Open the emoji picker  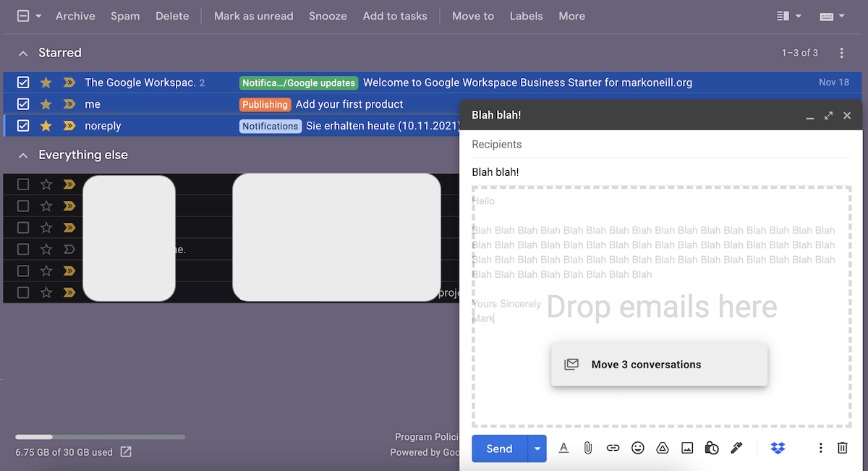[x=637, y=449]
